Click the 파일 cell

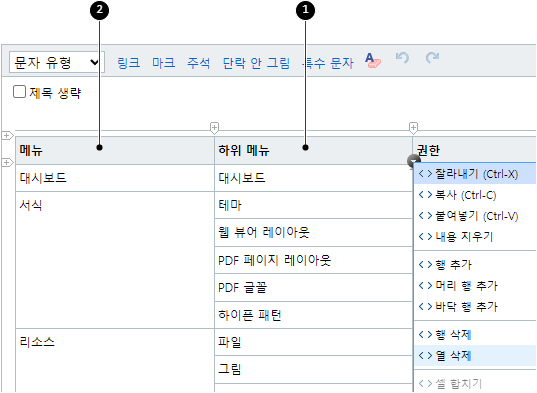[313, 342]
